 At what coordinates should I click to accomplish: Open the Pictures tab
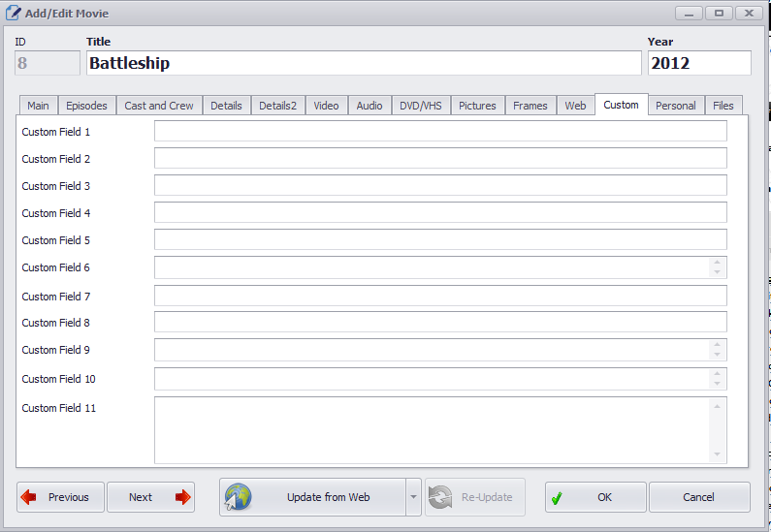477,106
